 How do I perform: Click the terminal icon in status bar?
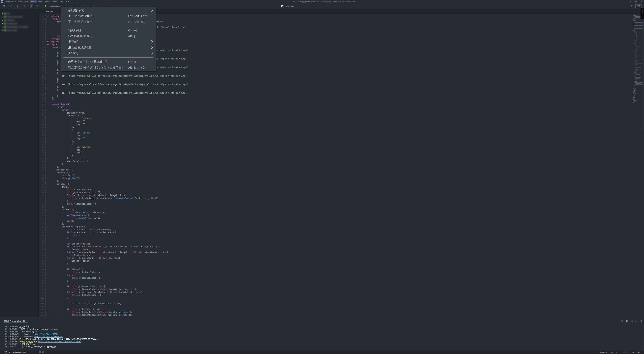click(x=40, y=352)
